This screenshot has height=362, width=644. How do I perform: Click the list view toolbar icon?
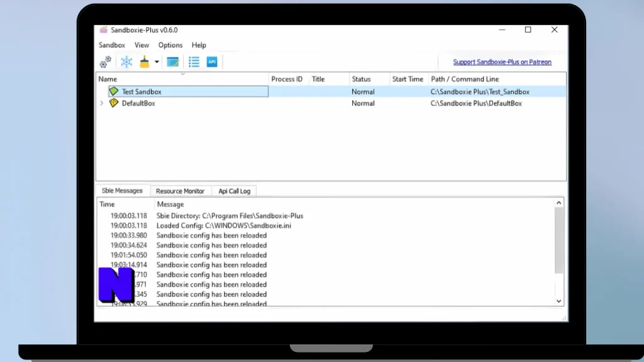[x=194, y=62]
